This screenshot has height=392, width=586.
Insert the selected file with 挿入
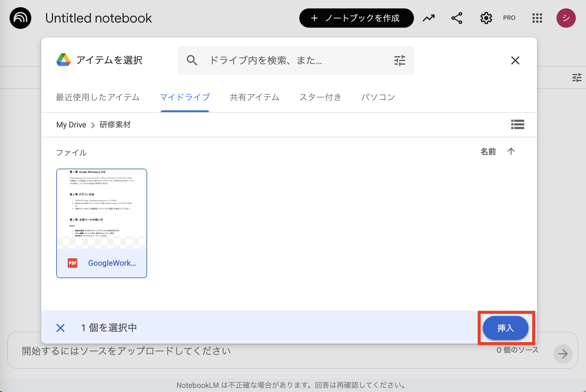tap(505, 328)
